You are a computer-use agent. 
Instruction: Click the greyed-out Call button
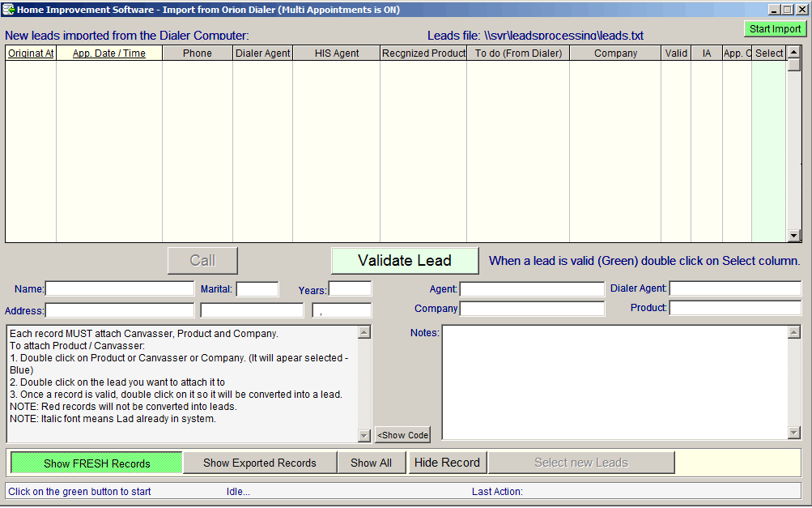click(202, 260)
